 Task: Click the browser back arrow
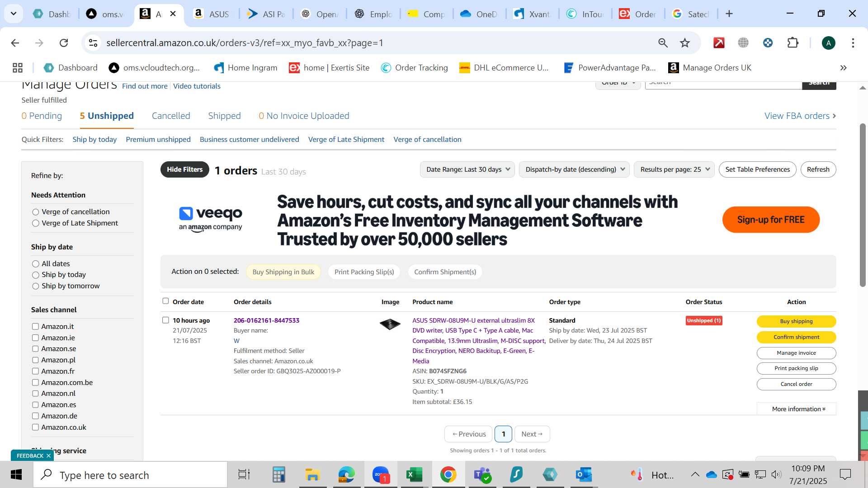pyautogui.click(x=15, y=43)
